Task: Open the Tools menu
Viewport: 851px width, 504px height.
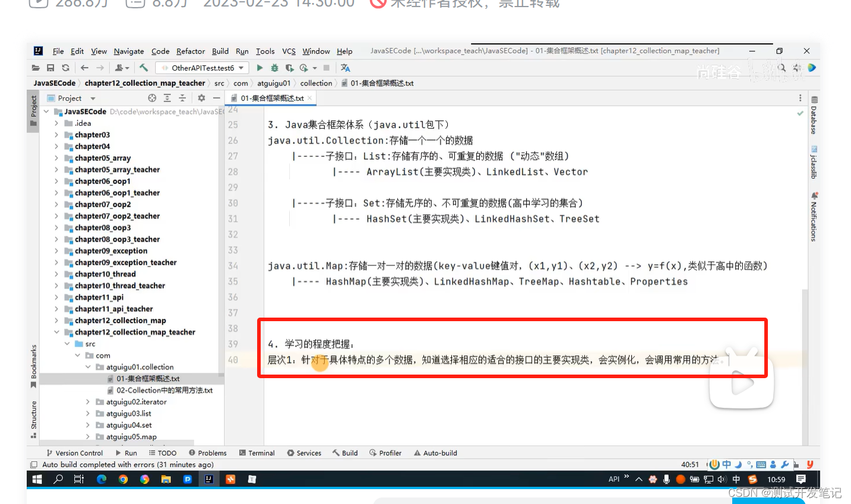Action: (x=265, y=51)
